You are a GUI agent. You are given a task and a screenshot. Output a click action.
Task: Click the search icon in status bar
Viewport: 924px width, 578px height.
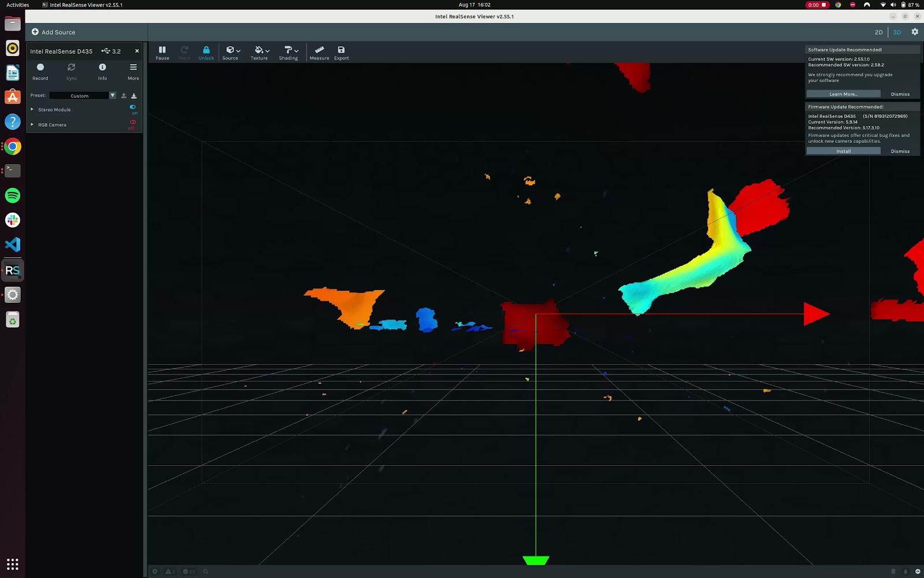coord(205,572)
